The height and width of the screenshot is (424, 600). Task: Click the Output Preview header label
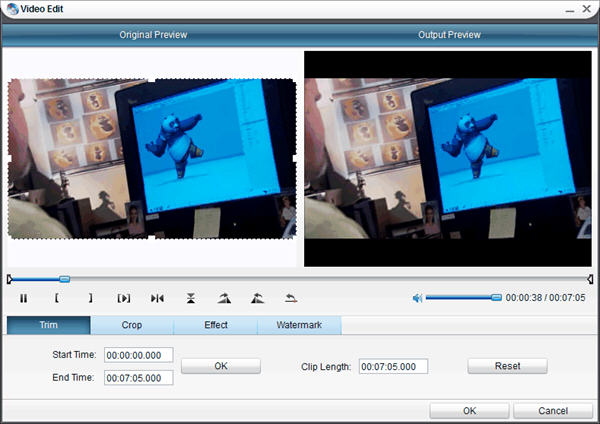(449, 35)
